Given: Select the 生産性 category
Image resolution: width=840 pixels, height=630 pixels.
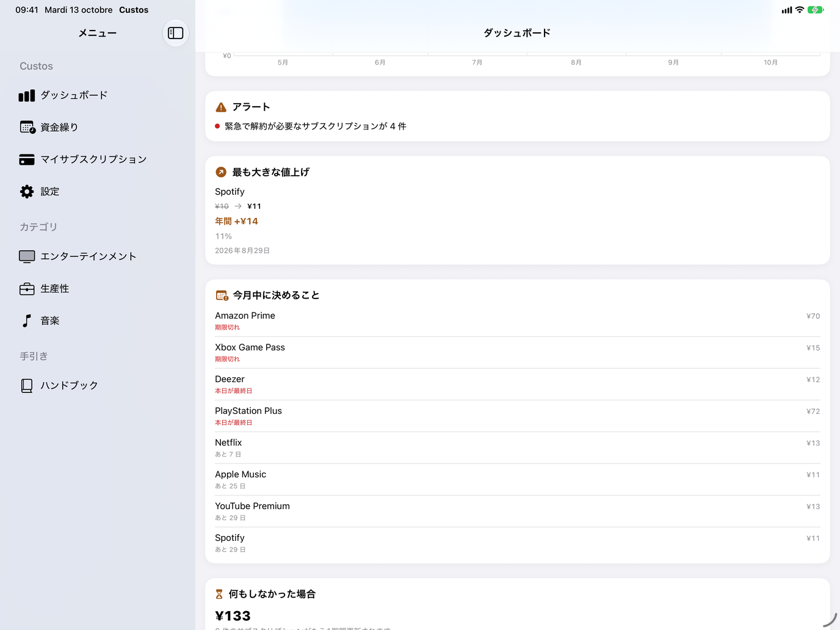Looking at the screenshot, I should click(x=98, y=289).
